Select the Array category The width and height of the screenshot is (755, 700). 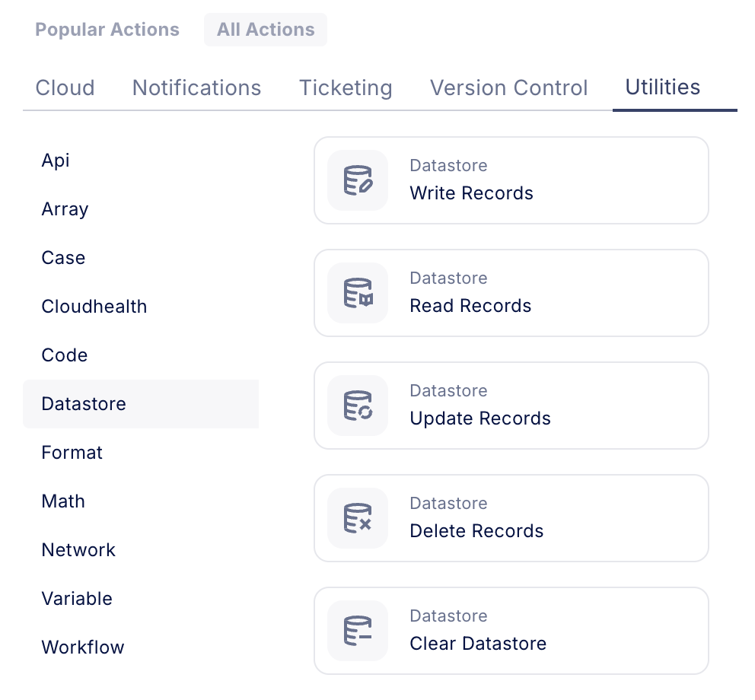pos(65,209)
